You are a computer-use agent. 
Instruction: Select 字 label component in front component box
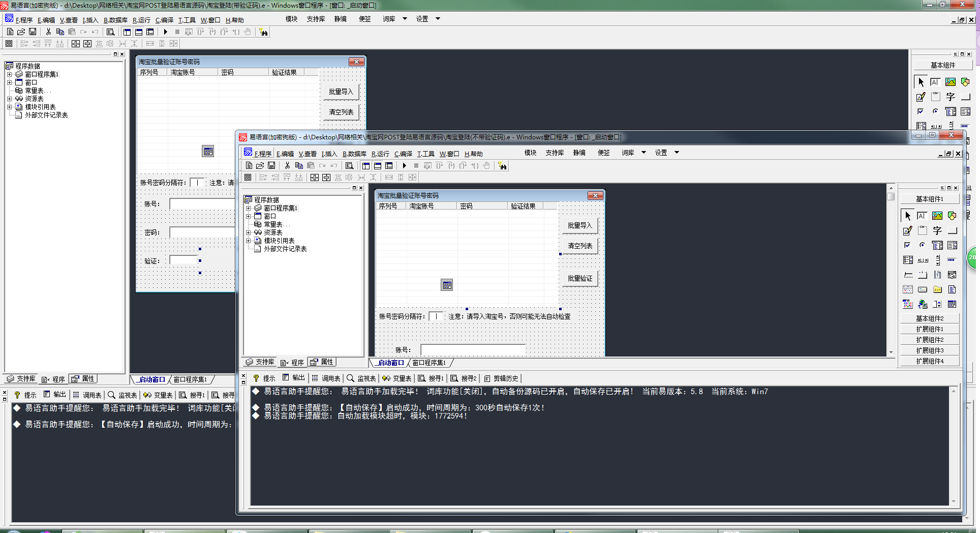(x=937, y=231)
